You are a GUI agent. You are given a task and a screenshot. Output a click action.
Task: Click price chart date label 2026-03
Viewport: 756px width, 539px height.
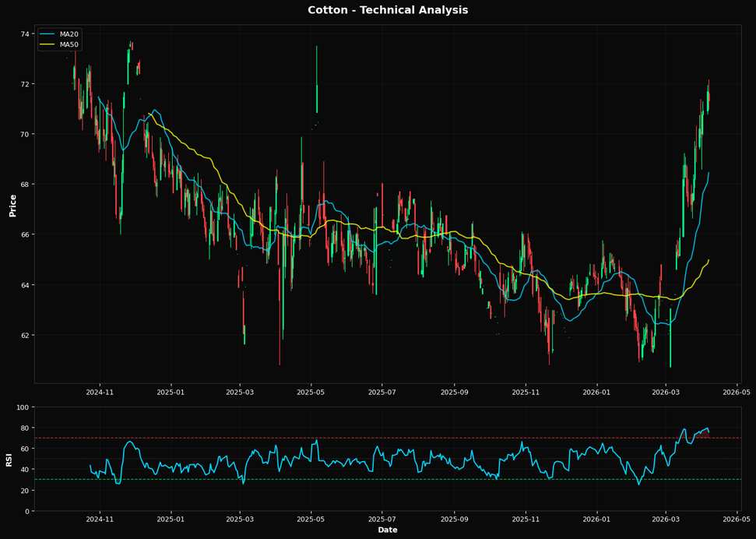666,392
